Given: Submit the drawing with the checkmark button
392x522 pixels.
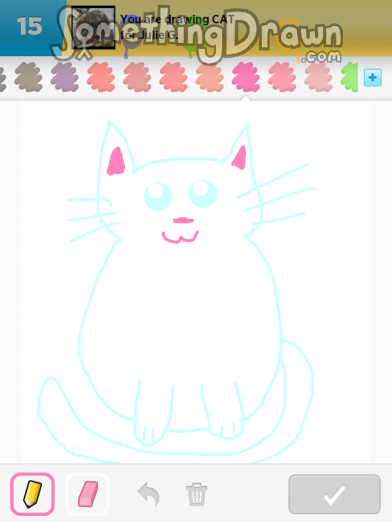Looking at the screenshot, I should (x=334, y=494).
